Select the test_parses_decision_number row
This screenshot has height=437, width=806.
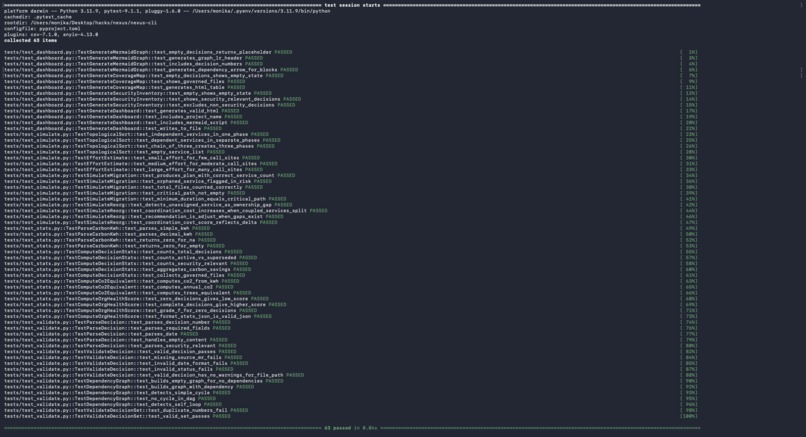[117, 322]
